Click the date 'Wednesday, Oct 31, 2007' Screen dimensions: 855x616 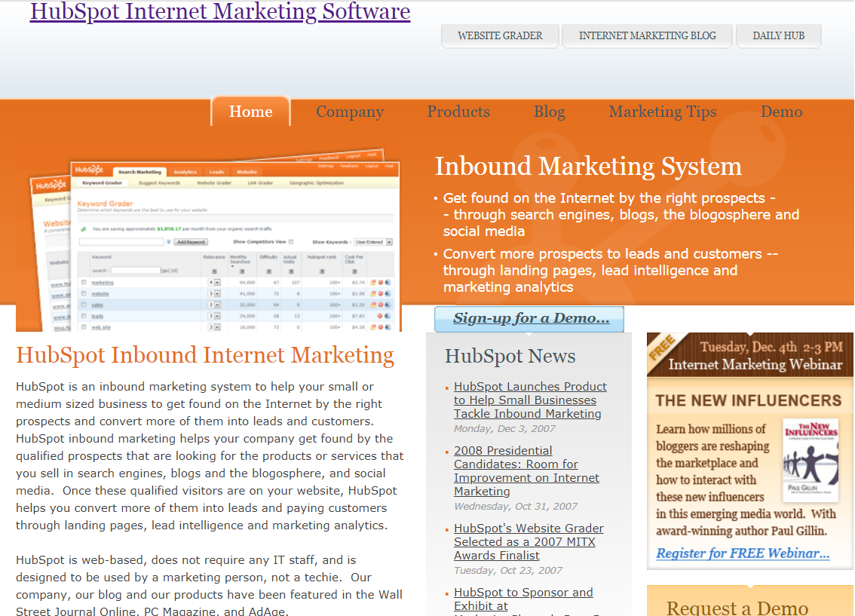pyautogui.click(x=515, y=507)
